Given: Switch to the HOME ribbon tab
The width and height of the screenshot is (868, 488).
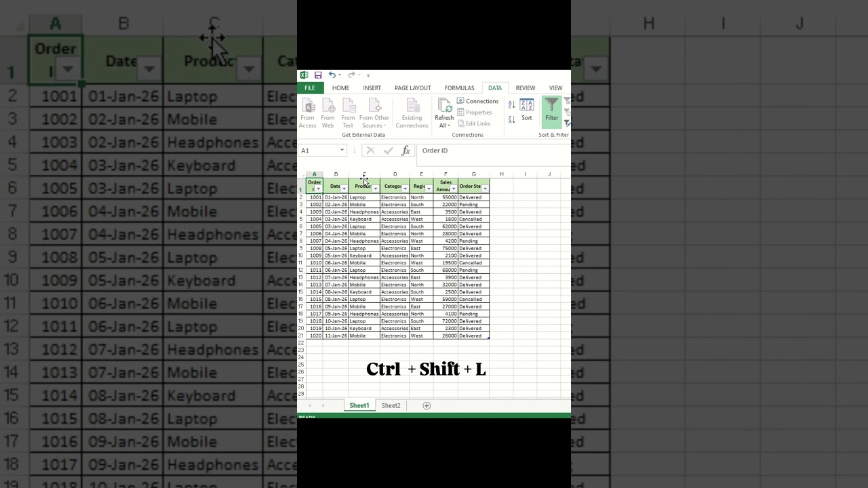Looking at the screenshot, I should click(340, 88).
